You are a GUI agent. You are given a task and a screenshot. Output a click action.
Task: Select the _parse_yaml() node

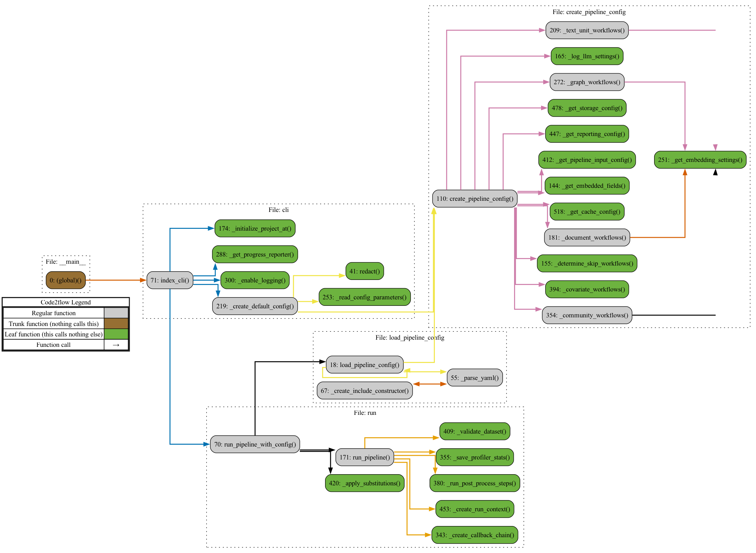click(x=474, y=378)
